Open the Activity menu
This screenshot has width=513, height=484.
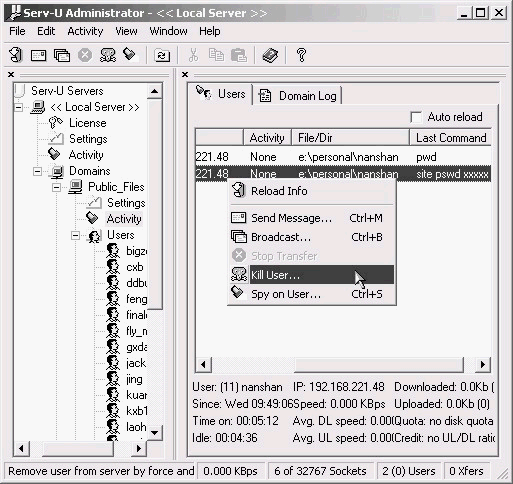[85, 31]
